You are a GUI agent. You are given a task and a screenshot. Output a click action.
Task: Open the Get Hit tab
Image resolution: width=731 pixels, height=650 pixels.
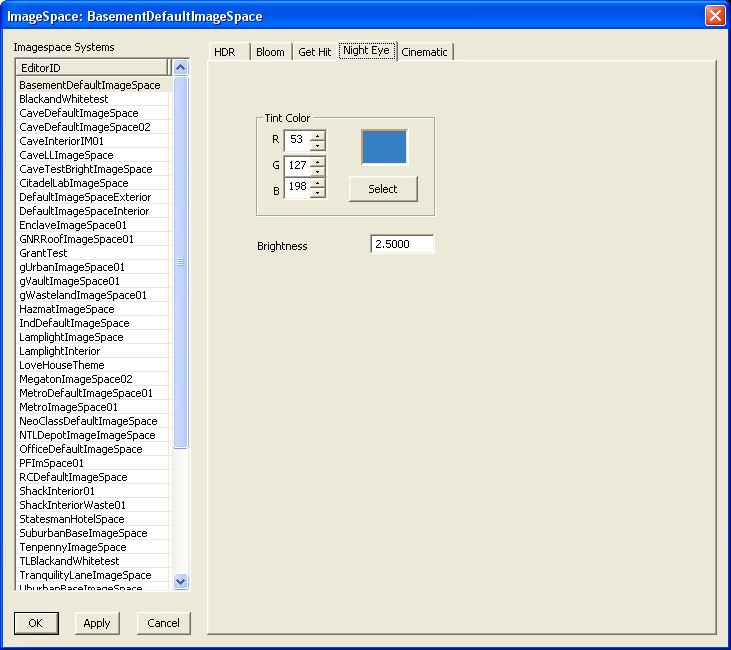[315, 52]
